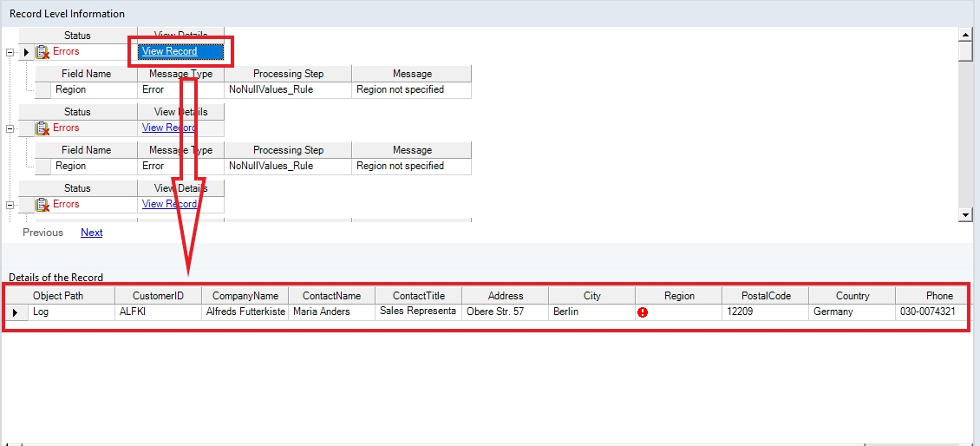Go to the Next page of records
The image size is (980, 446).
coord(91,233)
